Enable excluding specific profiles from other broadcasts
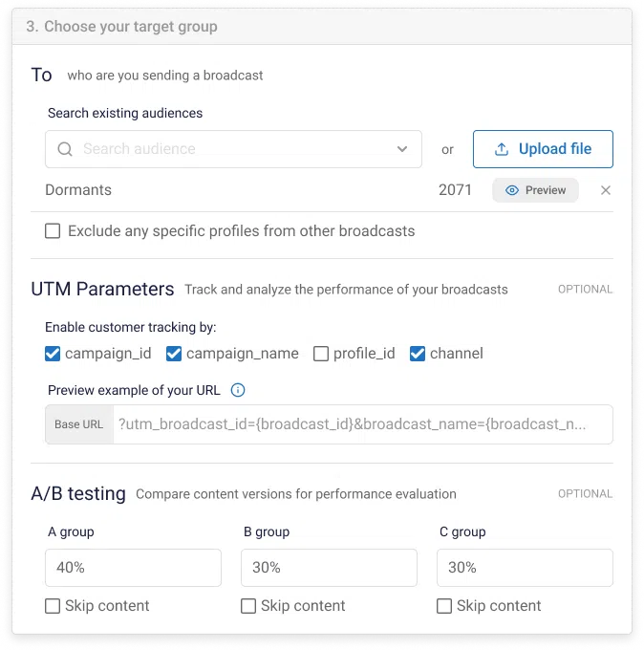Image resolution: width=644 pixels, height=650 pixels. [53, 230]
